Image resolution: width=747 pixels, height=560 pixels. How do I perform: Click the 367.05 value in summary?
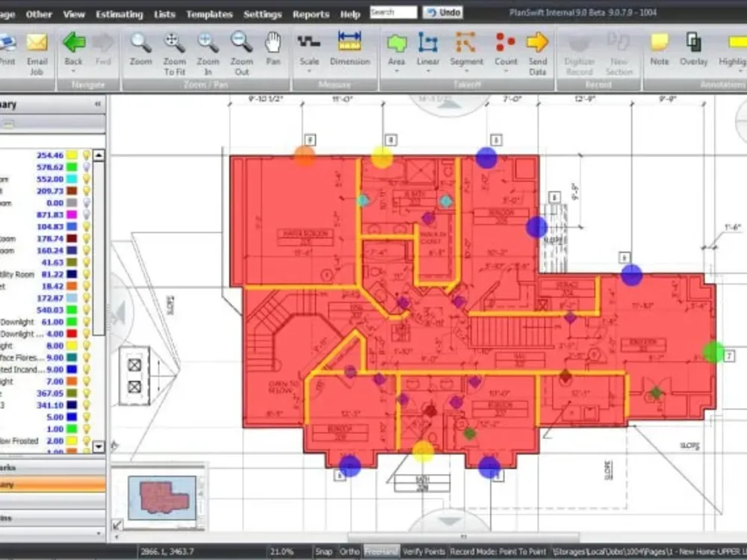point(50,393)
